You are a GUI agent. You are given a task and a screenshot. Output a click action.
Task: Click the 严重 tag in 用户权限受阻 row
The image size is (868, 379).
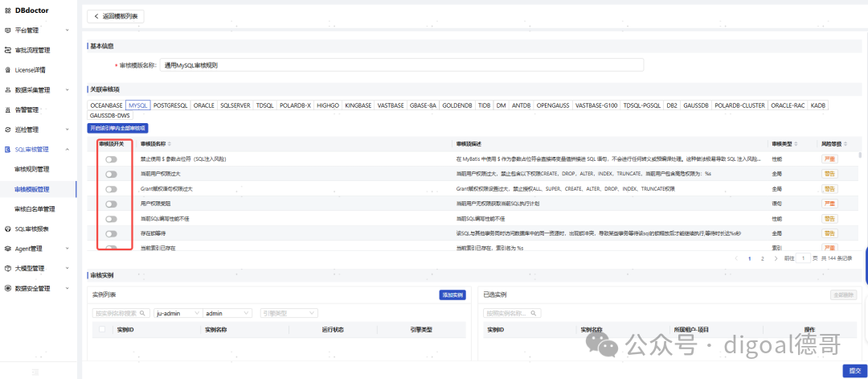[829, 204]
